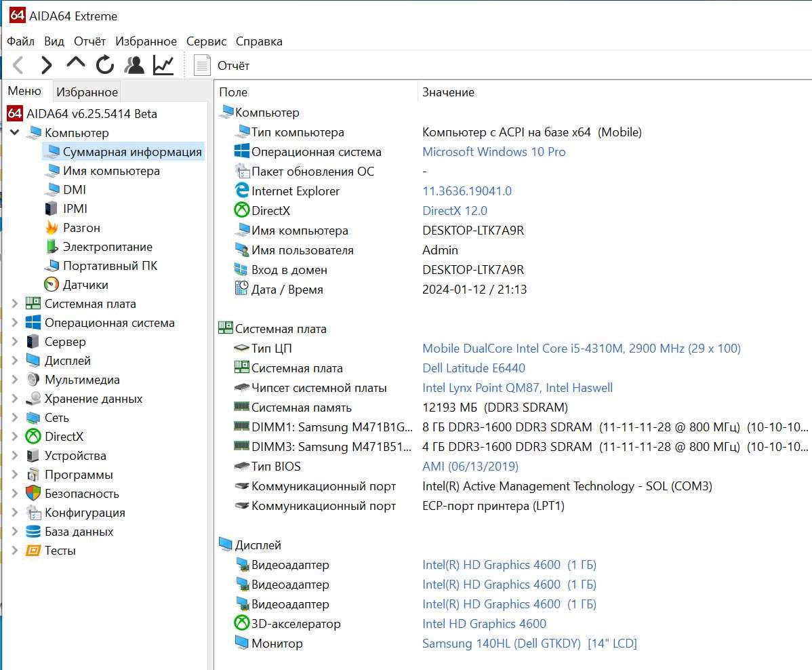Open the Отчёт menu in menu bar

click(x=89, y=41)
